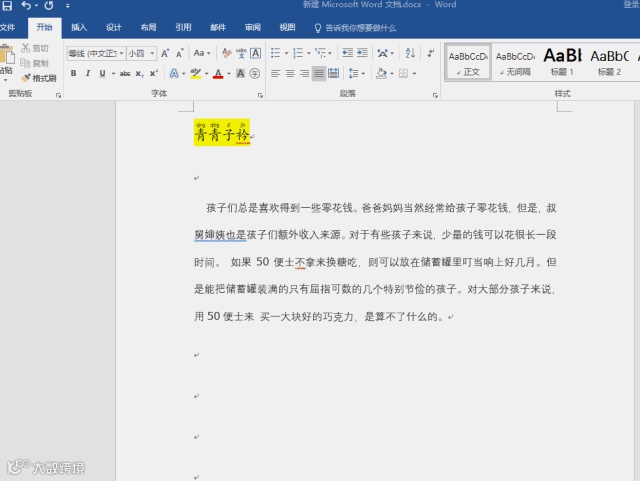Toggle strikethrough abc formatting
This screenshot has height=481, width=640.
(125, 73)
